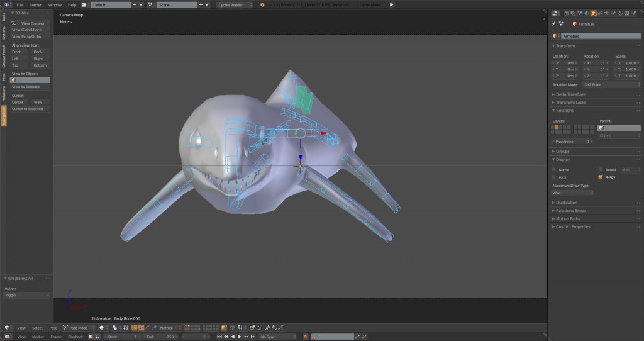Open the Object Constraints properties tab
644x341 pixels.
tap(600, 13)
